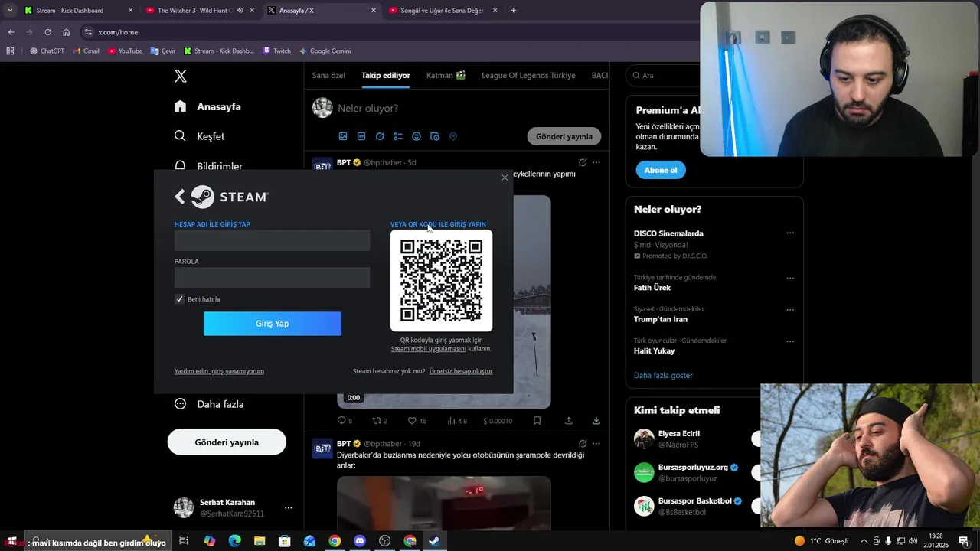Open ChatGPT bookmark in bookmarks bar
Viewport: 980px width, 551px height.
click(x=47, y=51)
